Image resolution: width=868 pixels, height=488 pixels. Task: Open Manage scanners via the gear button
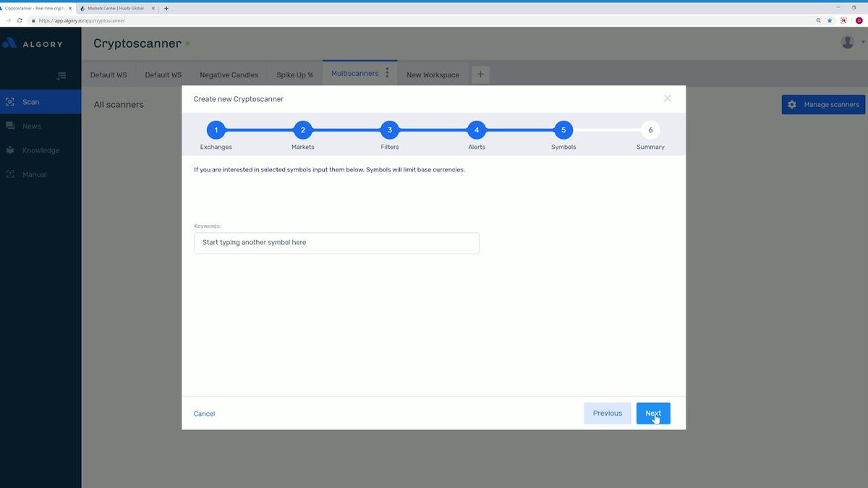pyautogui.click(x=823, y=104)
